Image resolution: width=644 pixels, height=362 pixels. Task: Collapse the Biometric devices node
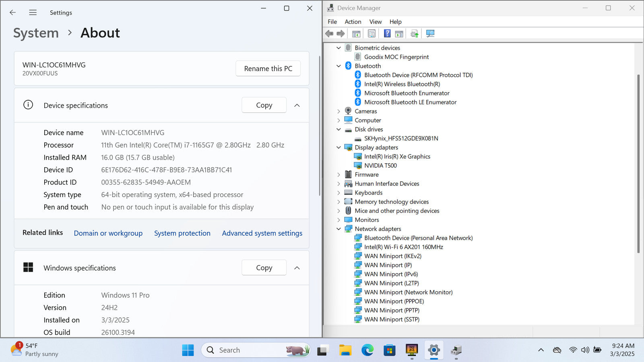[339, 48]
